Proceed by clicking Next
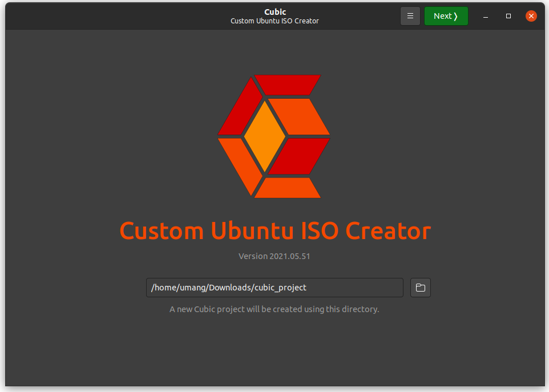This screenshot has height=392, width=549. coord(446,15)
